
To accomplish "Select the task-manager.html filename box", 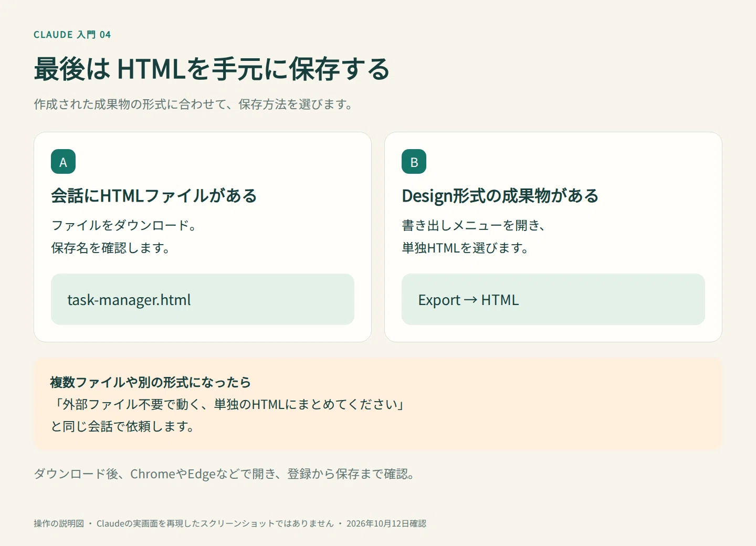I will (x=203, y=299).
